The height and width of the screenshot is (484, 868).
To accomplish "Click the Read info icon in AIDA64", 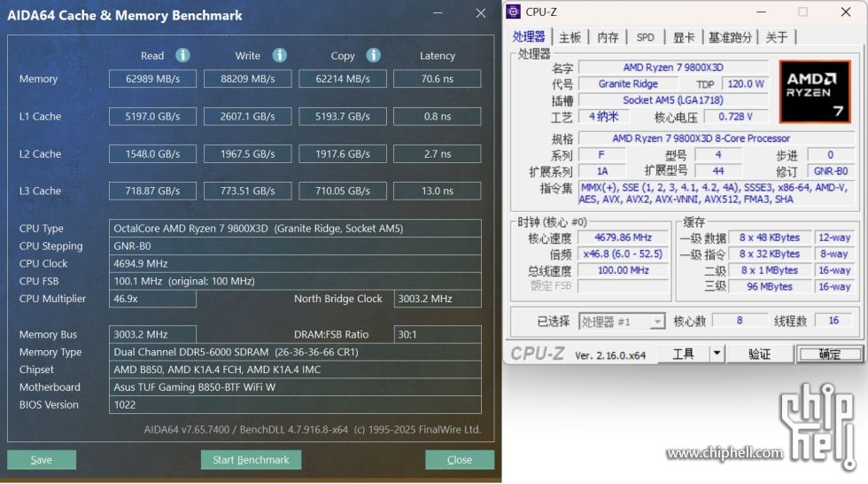I will [182, 55].
